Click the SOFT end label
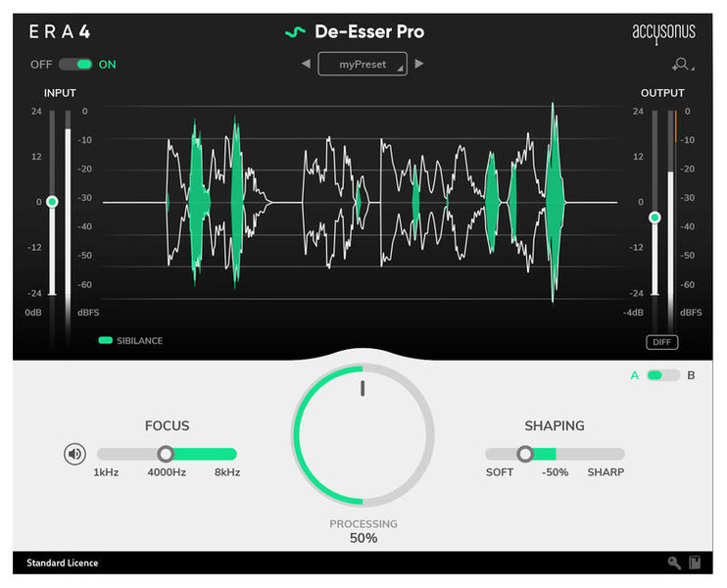 500,472
